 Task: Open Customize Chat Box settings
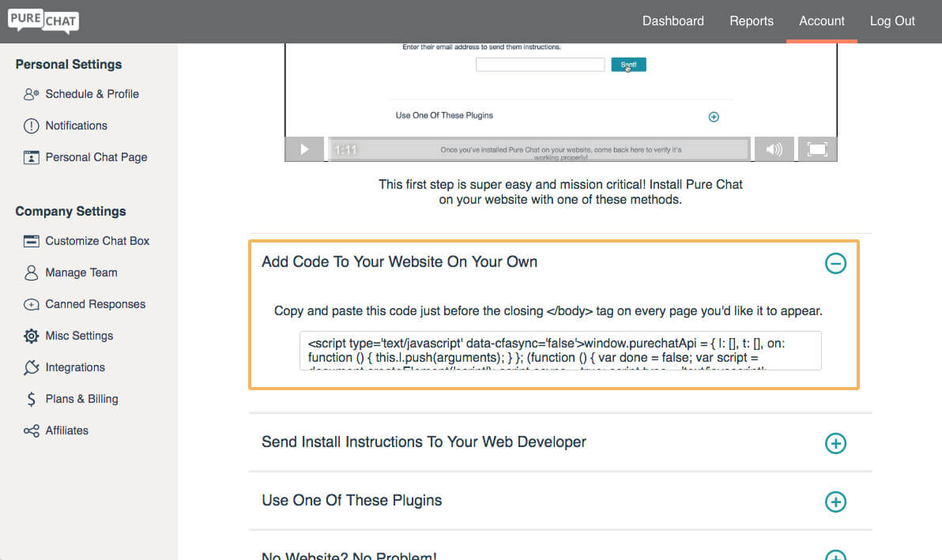tap(97, 241)
